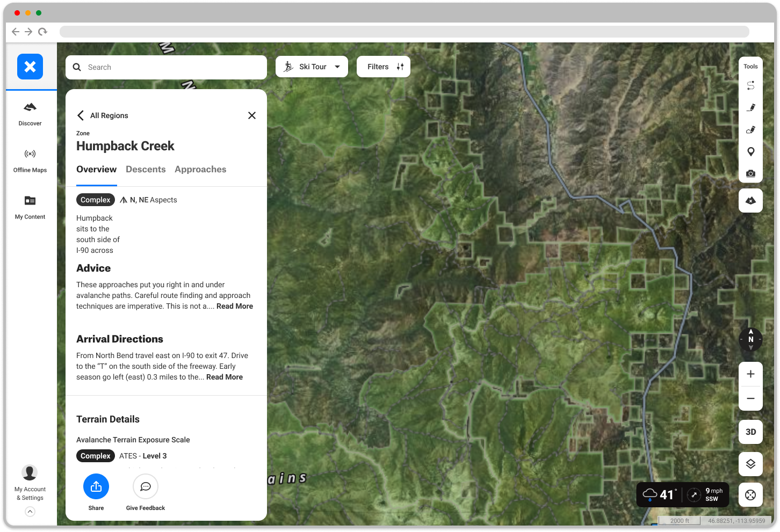
Task: Open the Discover section
Action: click(30, 114)
